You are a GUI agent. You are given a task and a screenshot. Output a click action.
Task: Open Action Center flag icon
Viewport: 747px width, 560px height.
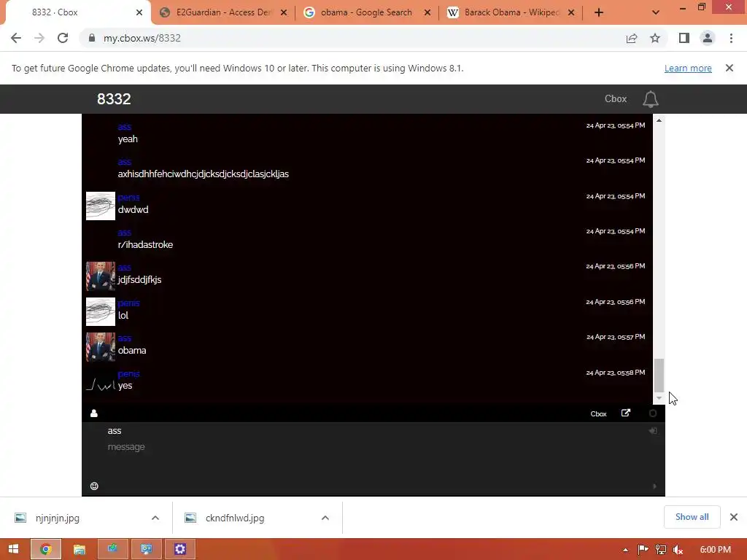tap(643, 550)
